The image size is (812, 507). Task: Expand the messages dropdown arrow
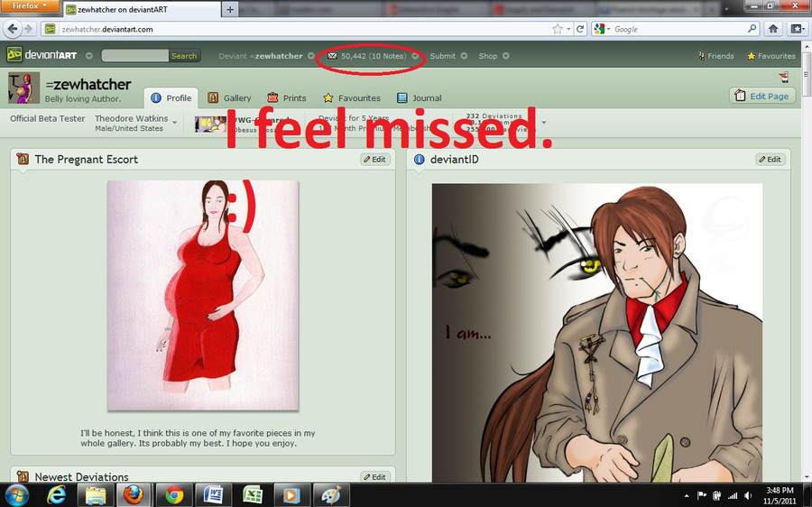coord(415,56)
